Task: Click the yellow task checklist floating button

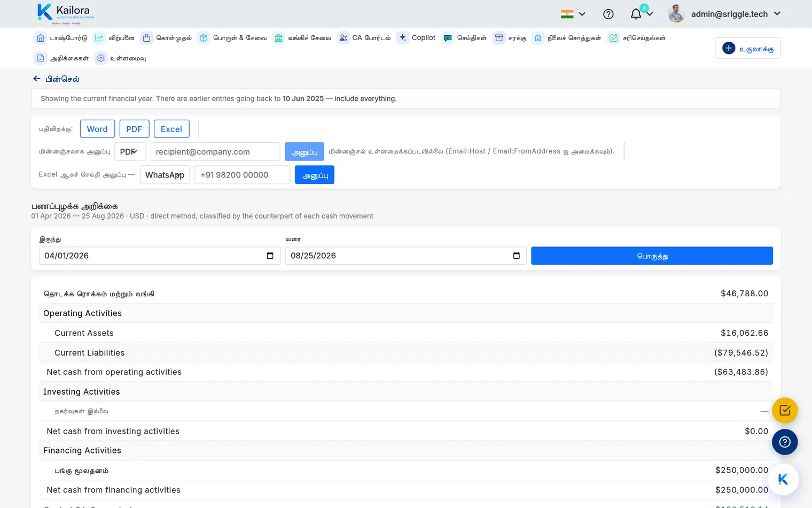Action: (x=785, y=411)
